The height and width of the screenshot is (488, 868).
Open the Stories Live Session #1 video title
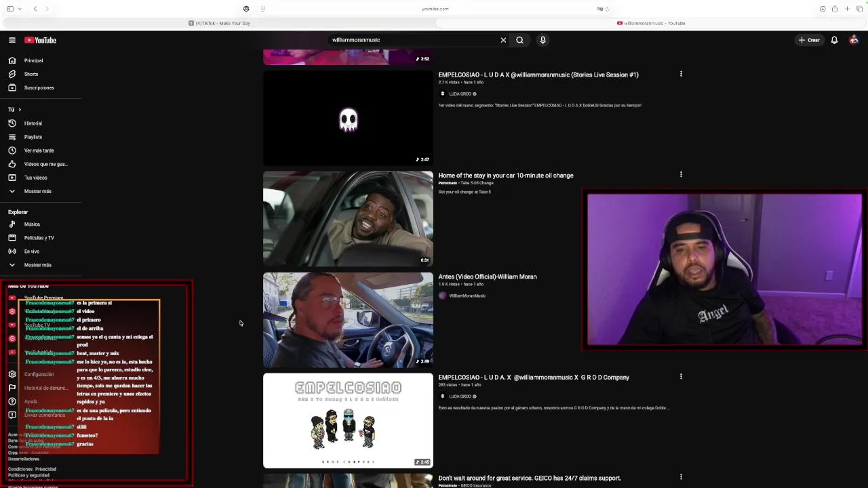point(538,75)
